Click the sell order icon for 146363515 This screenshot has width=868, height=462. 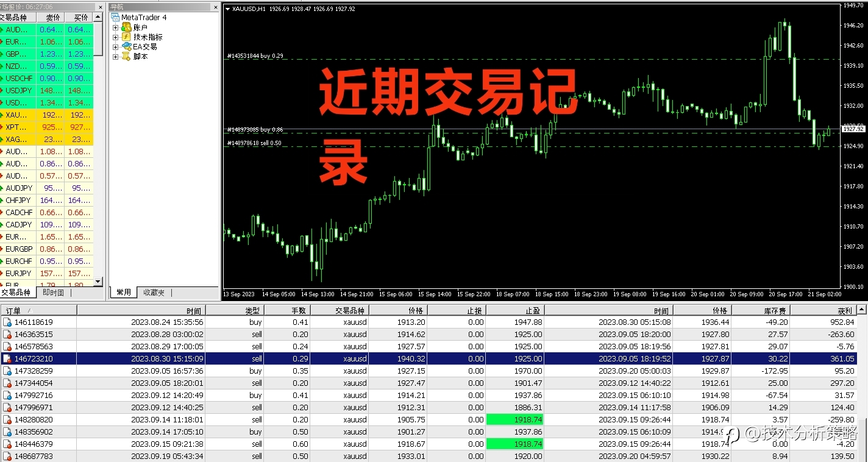click(7, 334)
